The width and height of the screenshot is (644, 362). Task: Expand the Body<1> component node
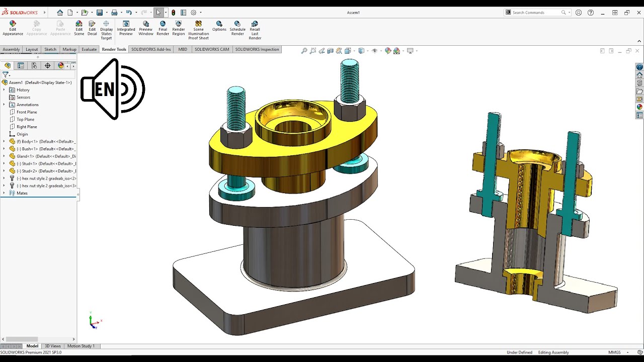[x=4, y=142]
